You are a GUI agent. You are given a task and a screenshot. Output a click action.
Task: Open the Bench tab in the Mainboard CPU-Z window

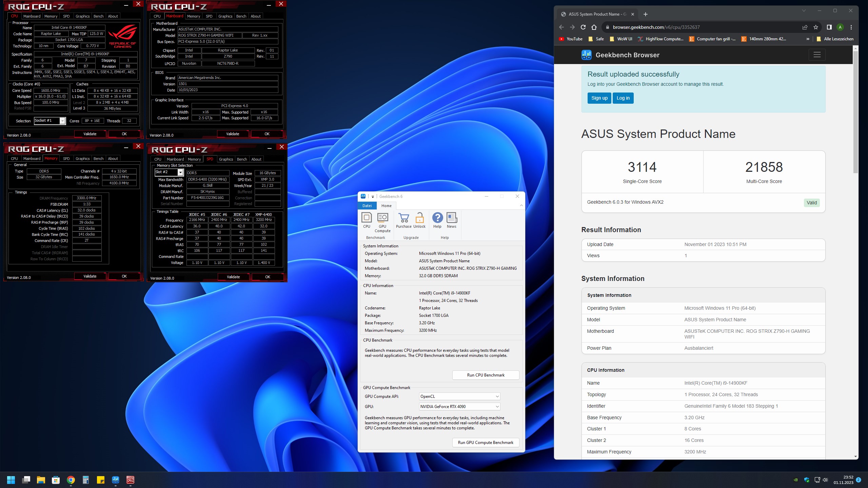tap(241, 16)
